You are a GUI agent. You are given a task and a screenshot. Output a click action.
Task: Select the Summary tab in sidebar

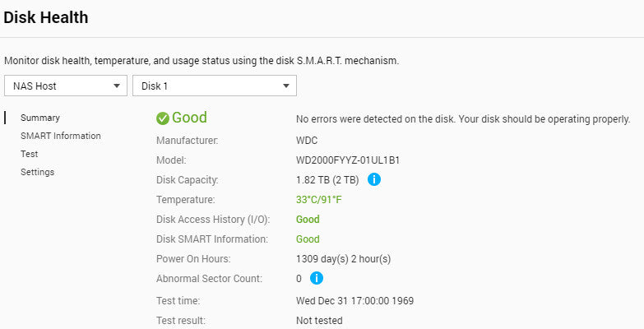[40, 118]
